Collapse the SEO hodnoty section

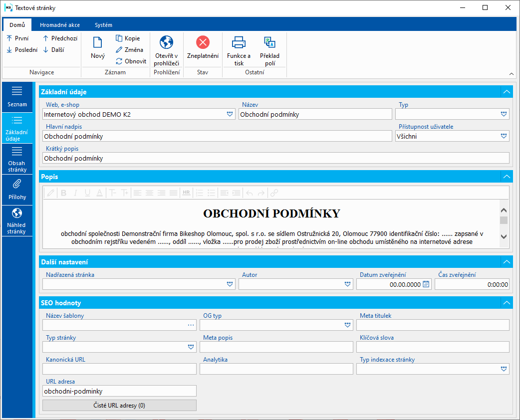(507, 303)
